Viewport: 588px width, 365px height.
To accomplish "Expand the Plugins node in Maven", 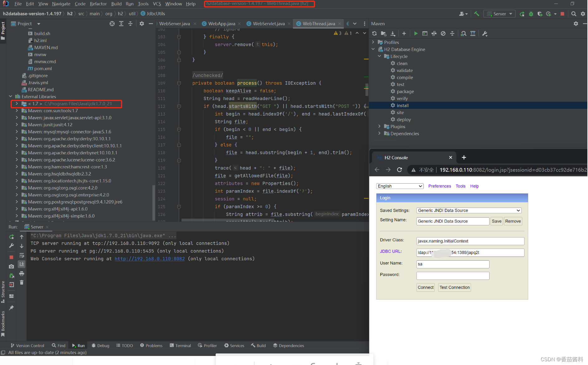I will click(x=379, y=126).
